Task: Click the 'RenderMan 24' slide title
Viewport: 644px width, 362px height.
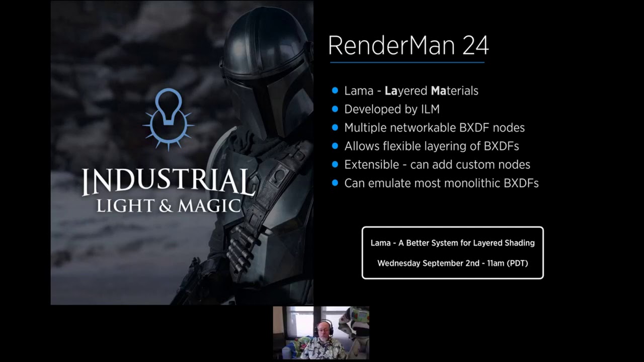Action: [408, 45]
